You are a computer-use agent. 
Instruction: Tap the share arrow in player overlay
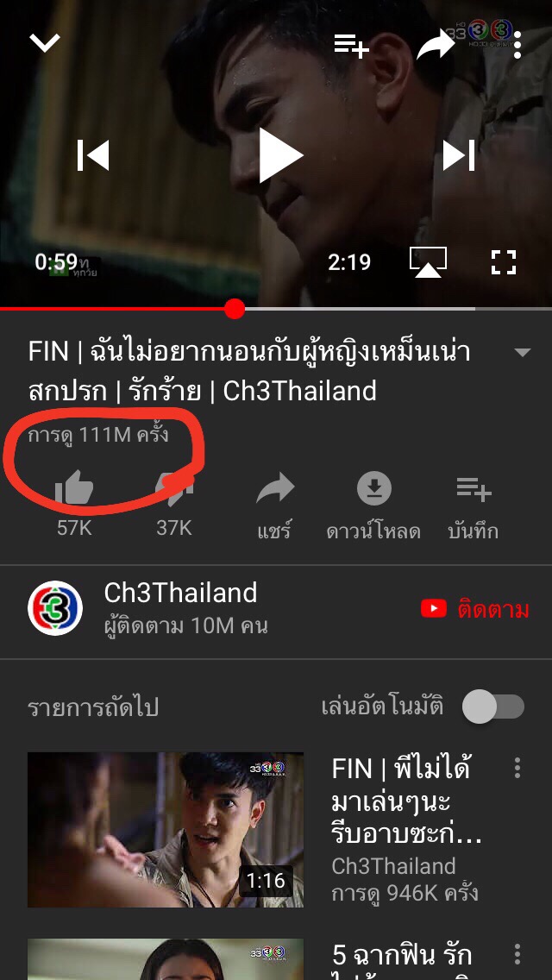(436, 45)
